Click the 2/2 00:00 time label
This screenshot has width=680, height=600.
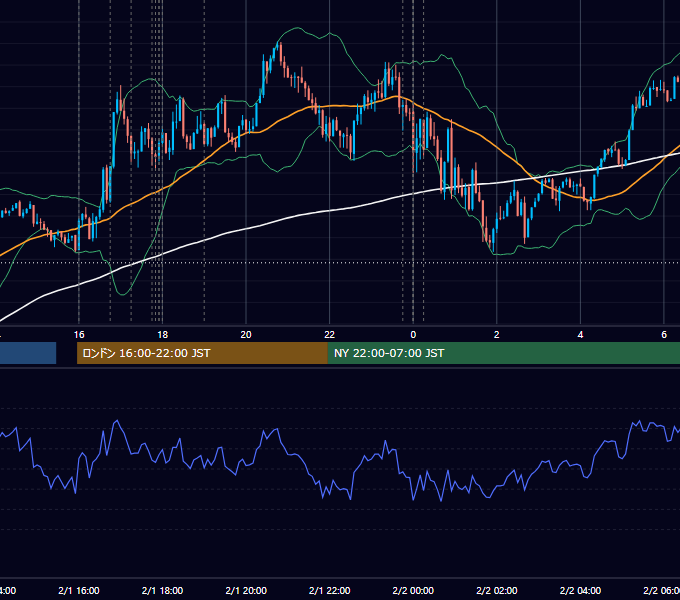click(x=413, y=590)
